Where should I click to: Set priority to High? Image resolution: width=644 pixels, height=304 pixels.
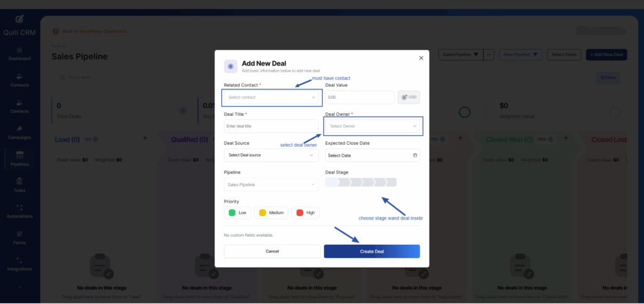coord(306,213)
